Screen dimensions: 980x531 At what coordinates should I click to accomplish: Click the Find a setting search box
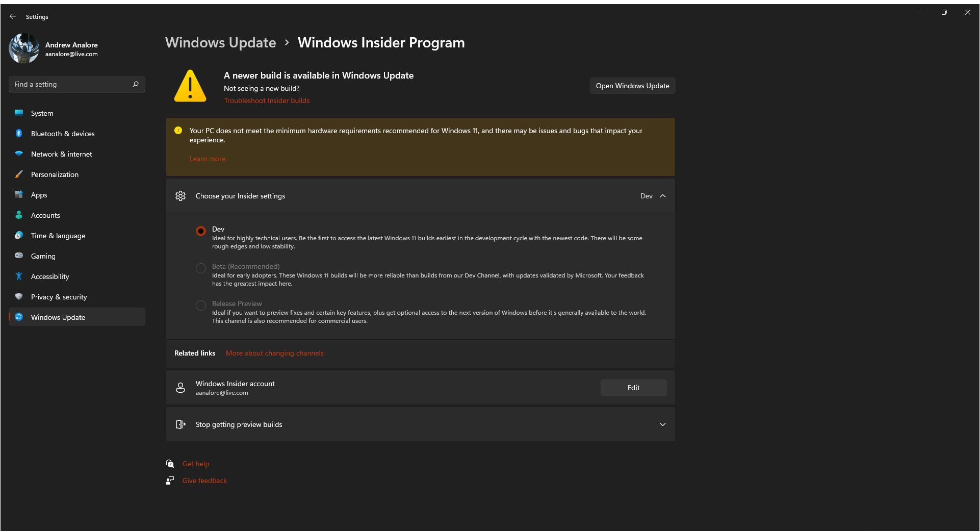point(77,84)
